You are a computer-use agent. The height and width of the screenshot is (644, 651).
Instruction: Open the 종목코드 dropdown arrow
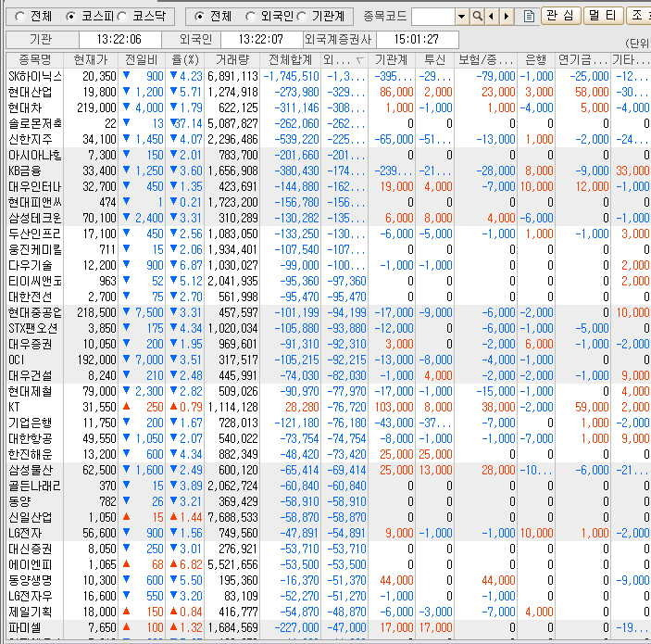[x=462, y=16]
